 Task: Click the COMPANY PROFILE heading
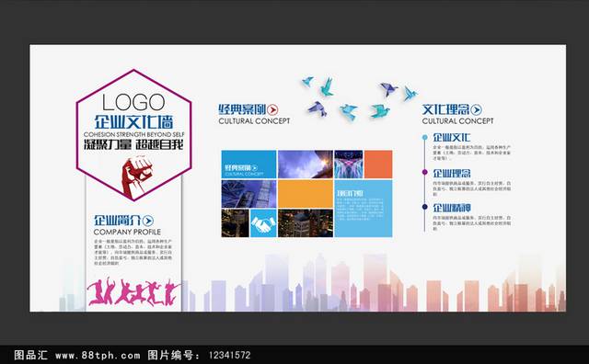point(127,232)
